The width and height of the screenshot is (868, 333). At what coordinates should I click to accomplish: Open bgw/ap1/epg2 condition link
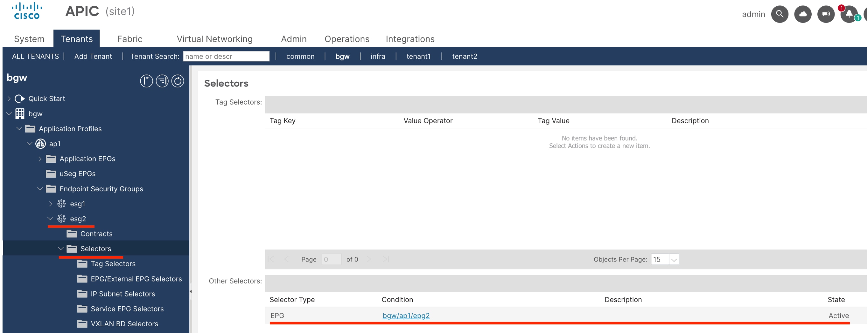pos(406,316)
